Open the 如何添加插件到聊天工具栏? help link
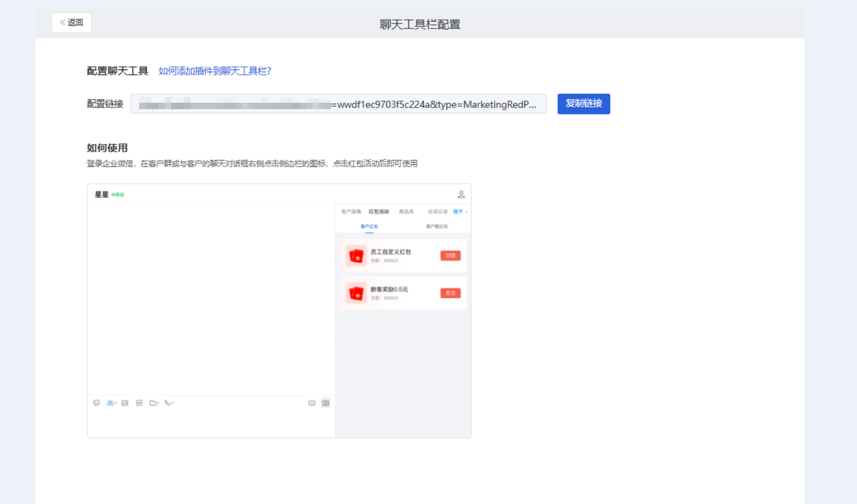857x504 pixels. point(215,71)
